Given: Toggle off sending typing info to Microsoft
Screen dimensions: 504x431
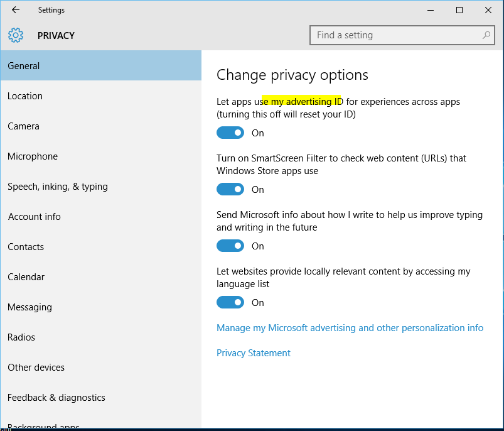Looking at the screenshot, I should pos(230,246).
